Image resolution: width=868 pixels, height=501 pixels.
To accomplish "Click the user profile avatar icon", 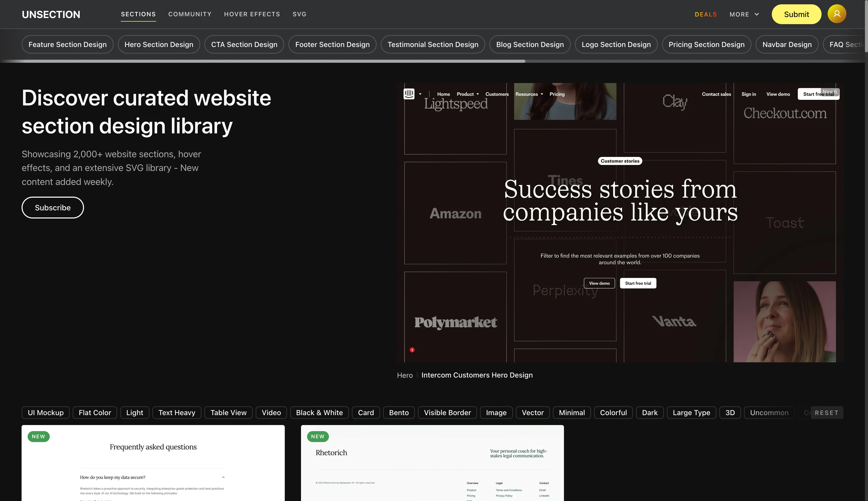I will (x=836, y=14).
